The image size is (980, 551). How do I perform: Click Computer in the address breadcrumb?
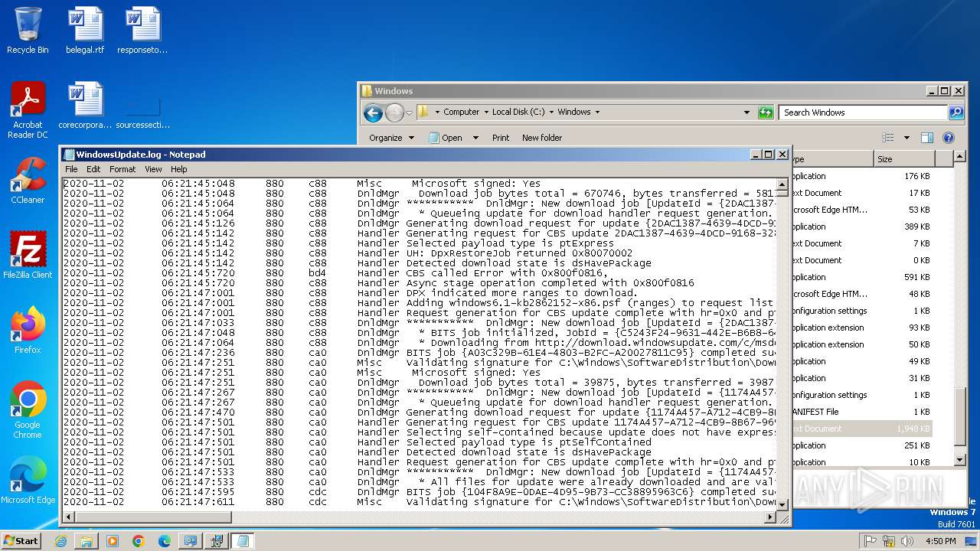[x=461, y=112]
